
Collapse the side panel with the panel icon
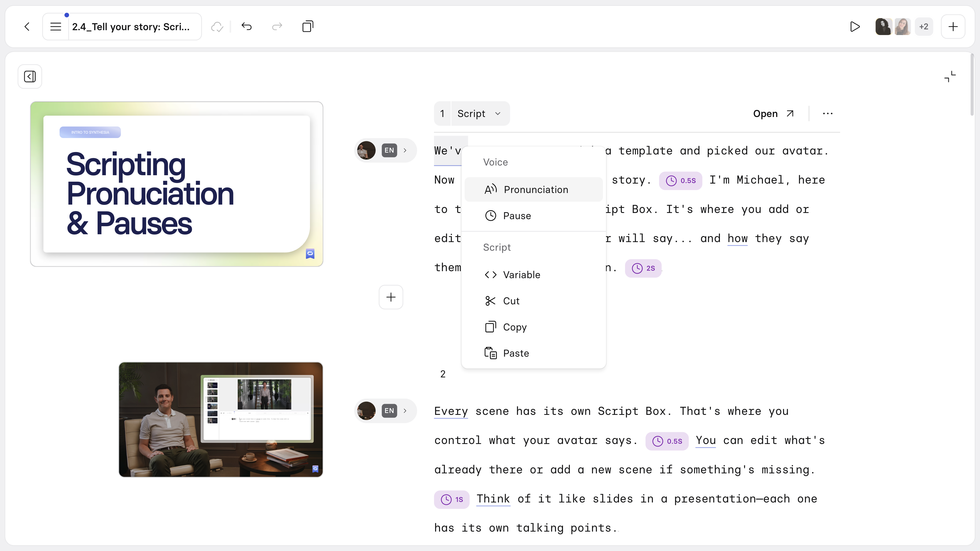point(30,77)
